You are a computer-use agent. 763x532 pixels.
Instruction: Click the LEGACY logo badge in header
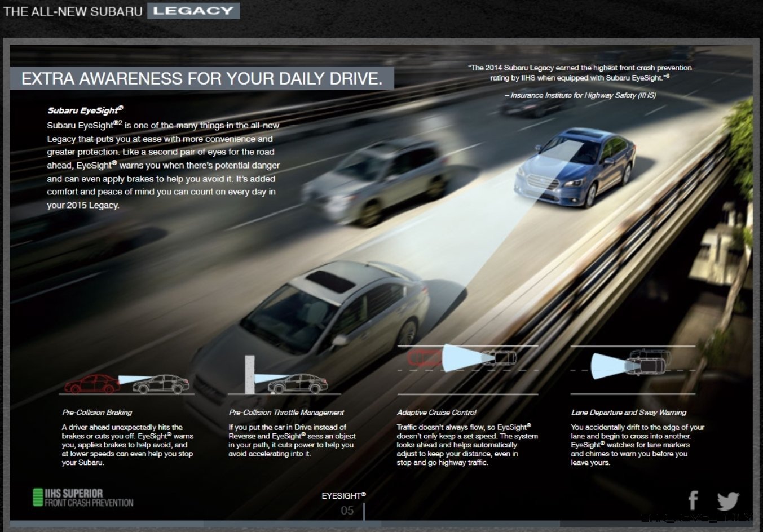click(x=193, y=11)
